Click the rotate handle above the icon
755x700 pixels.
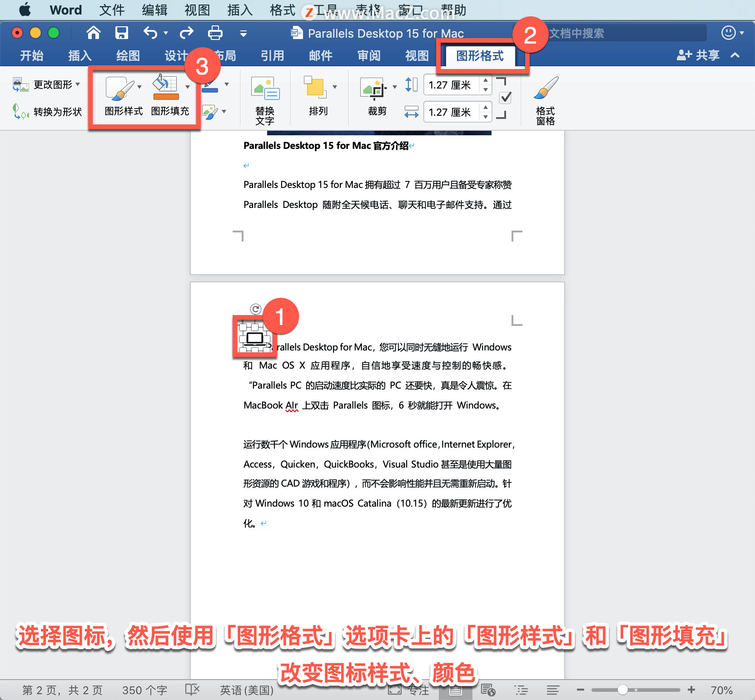pos(256,309)
